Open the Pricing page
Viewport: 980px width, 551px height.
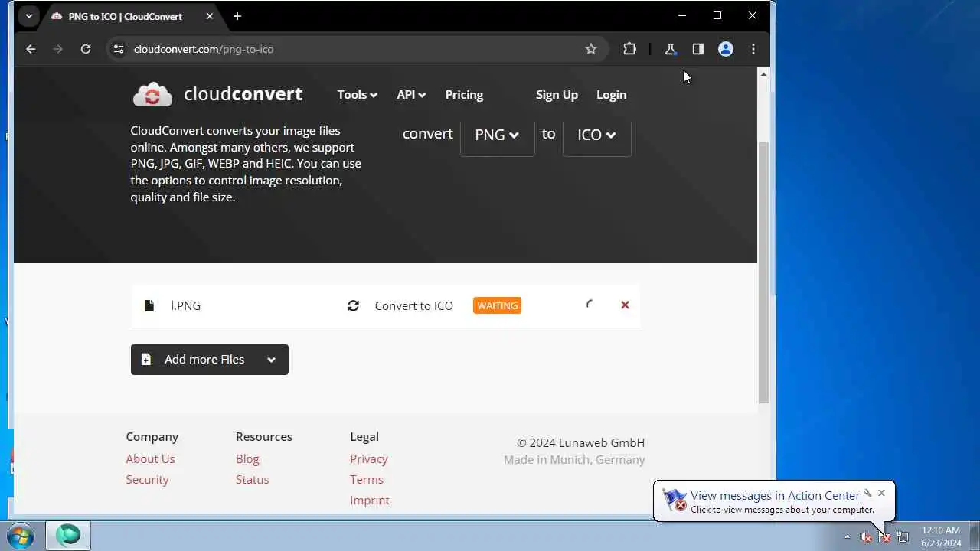point(464,95)
